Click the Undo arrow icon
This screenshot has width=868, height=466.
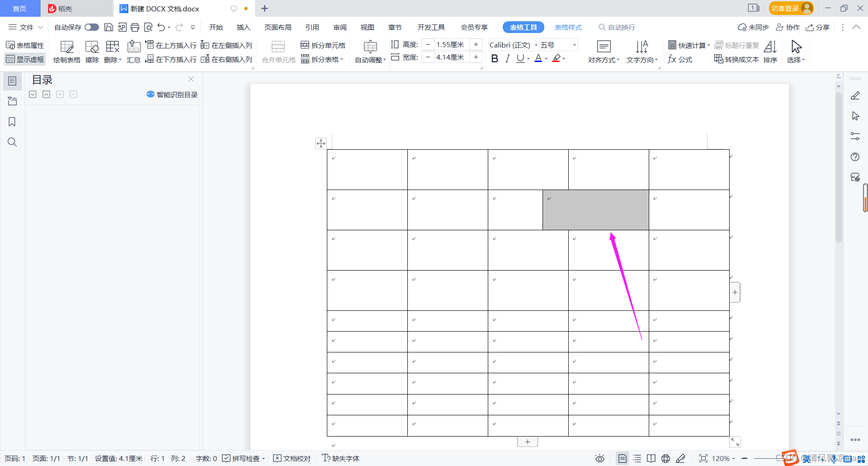(x=161, y=27)
